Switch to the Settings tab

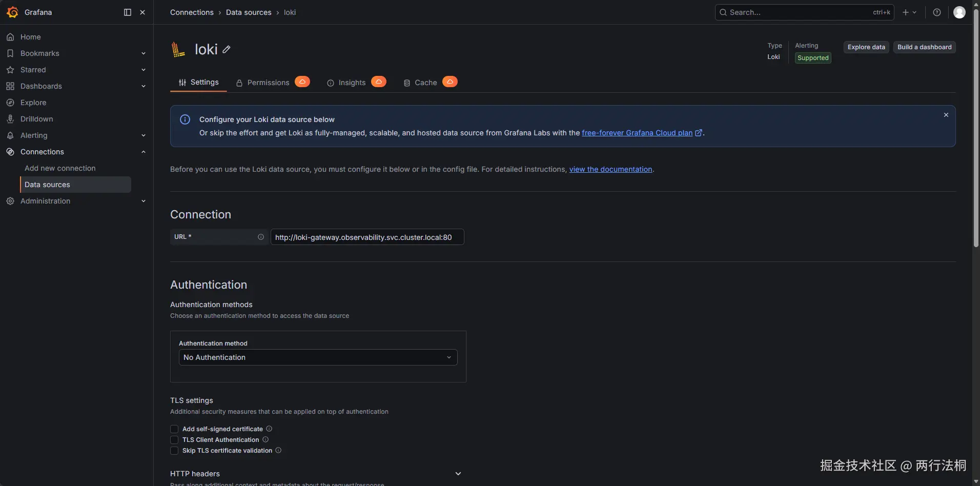point(198,83)
